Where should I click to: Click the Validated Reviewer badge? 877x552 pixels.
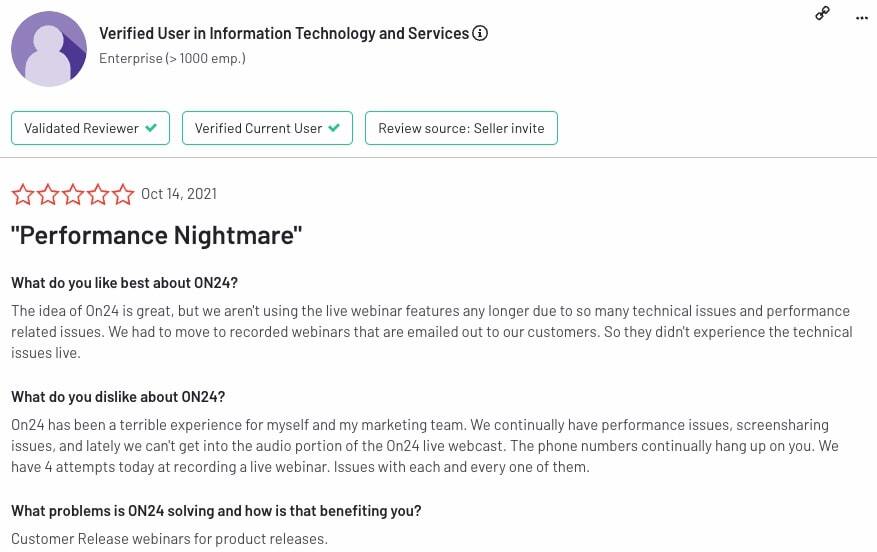(x=90, y=128)
